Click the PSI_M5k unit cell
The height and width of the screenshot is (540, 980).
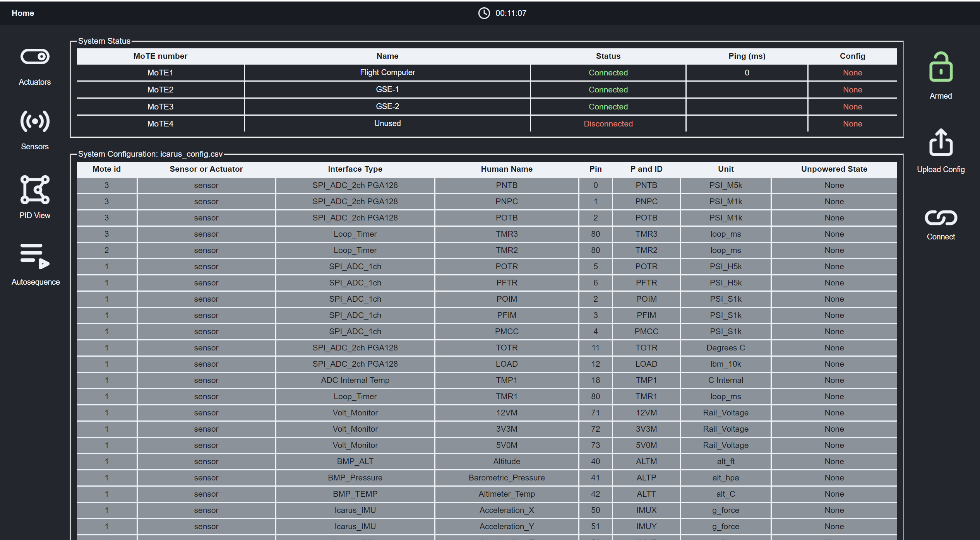click(726, 185)
